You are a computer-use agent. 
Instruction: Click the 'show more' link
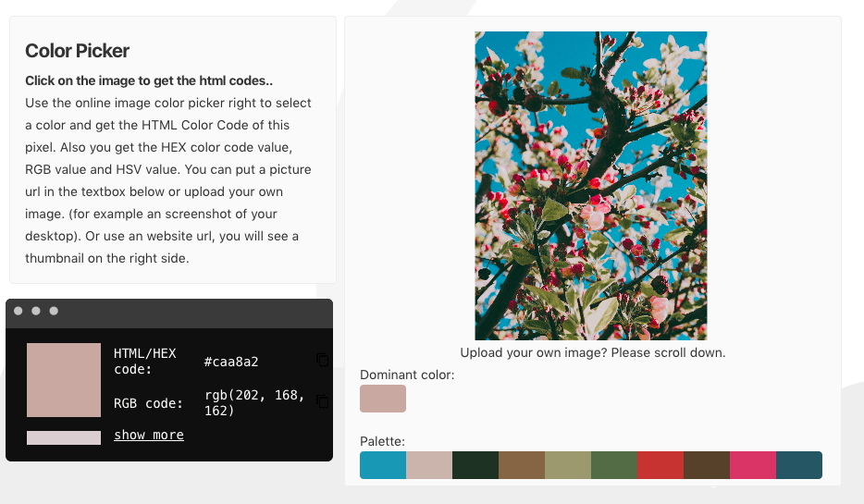[x=149, y=435]
